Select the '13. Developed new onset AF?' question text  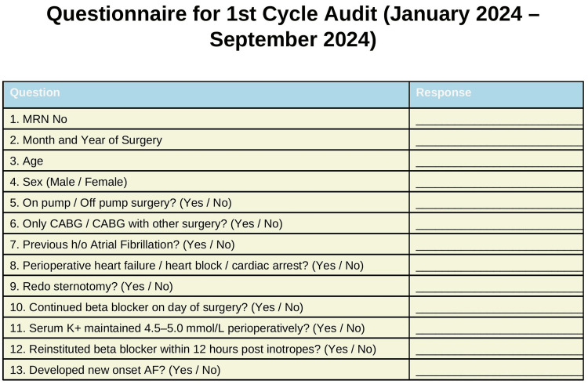(x=115, y=370)
